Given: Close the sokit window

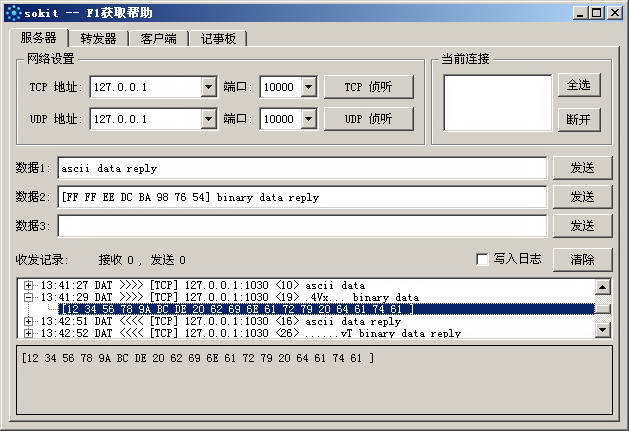Looking at the screenshot, I should (x=615, y=13).
